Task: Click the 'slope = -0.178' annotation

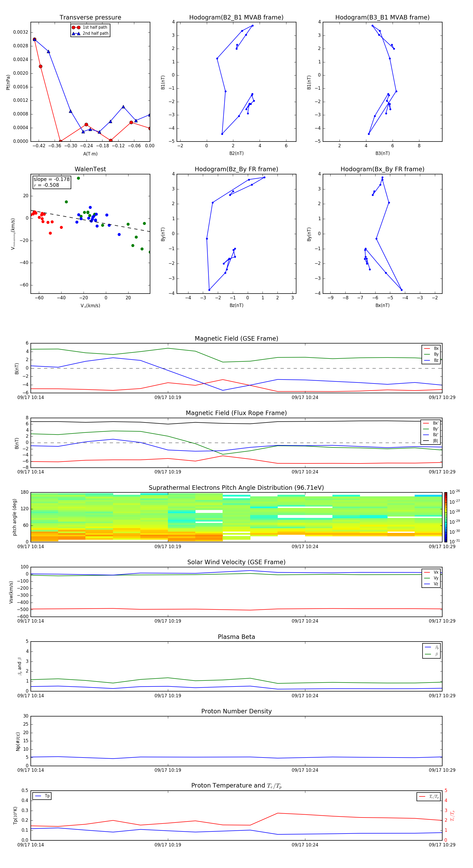Action: (52, 179)
